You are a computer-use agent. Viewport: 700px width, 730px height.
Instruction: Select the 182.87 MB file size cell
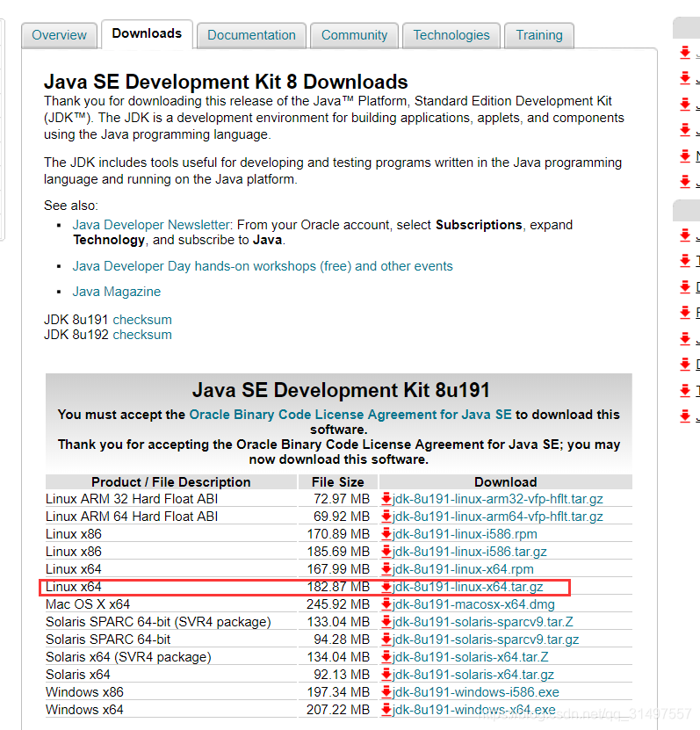tap(338, 587)
